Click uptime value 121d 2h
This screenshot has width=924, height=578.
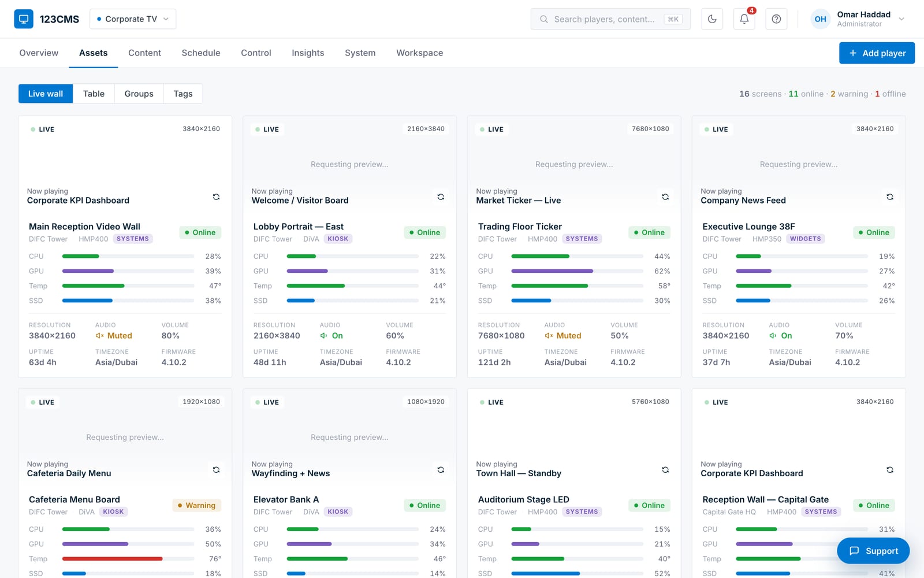tap(494, 362)
